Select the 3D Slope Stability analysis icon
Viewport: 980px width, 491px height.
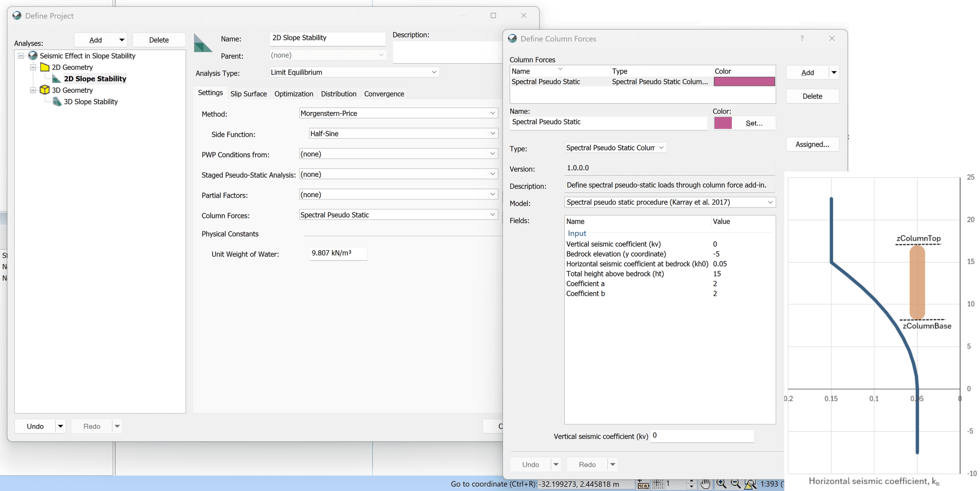point(57,102)
